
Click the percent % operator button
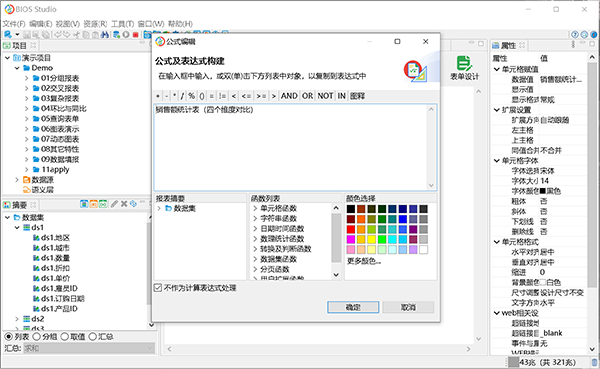point(192,96)
